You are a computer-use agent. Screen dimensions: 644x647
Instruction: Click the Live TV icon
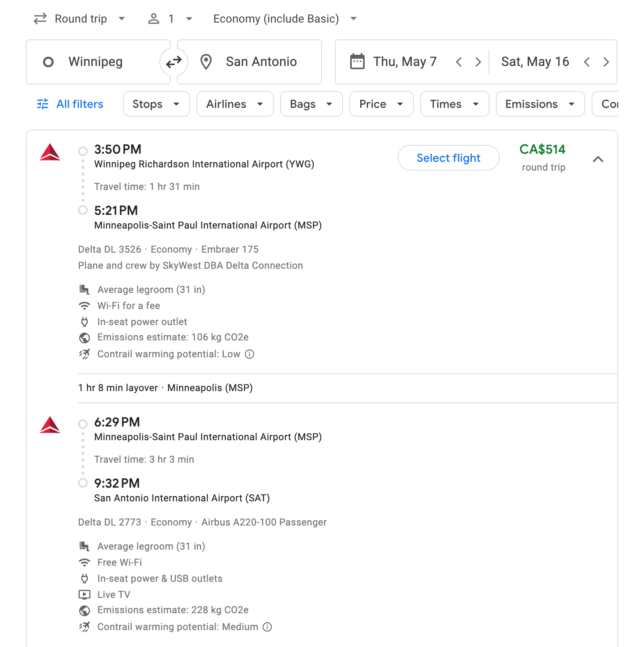(85, 594)
